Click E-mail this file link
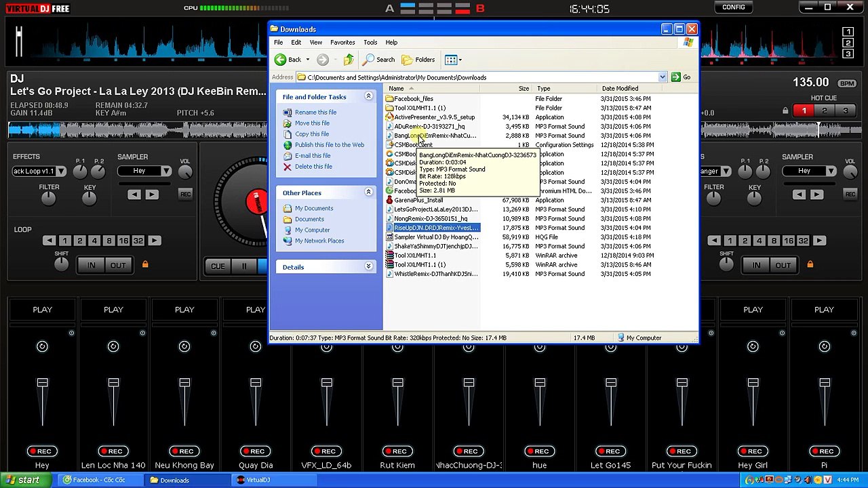This screenshot has height=488, width=868. 313,156
